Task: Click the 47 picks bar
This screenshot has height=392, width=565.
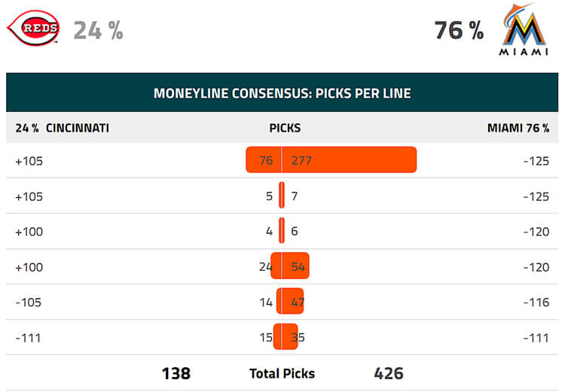Action: click(x=293, y=301)
